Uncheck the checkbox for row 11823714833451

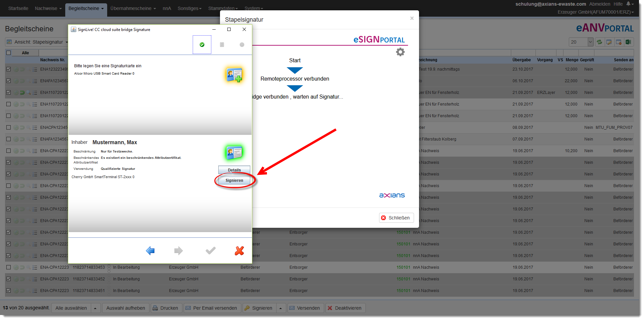(x=9, y=291)
